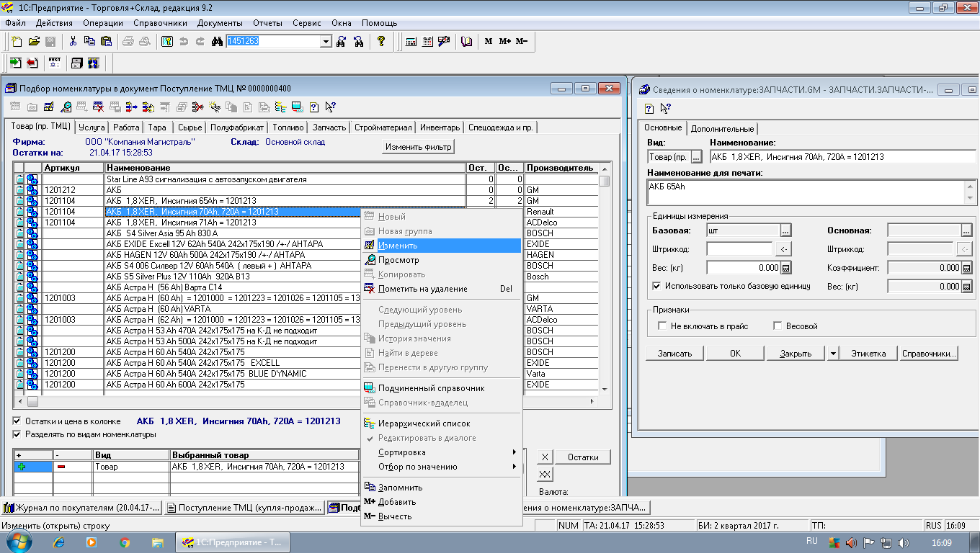Click the yellow question mark help icon
The width and height of the screenshot is (980, 556).
click(381, 41)
